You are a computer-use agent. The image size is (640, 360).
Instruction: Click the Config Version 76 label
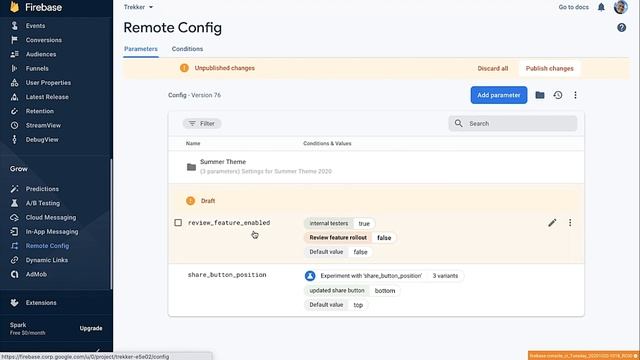tap(194, 95)
